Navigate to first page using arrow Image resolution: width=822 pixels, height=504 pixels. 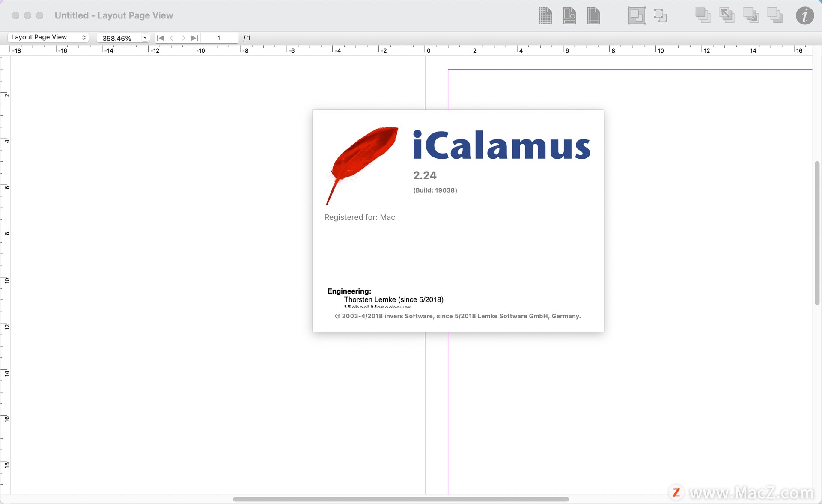point(158,38)
